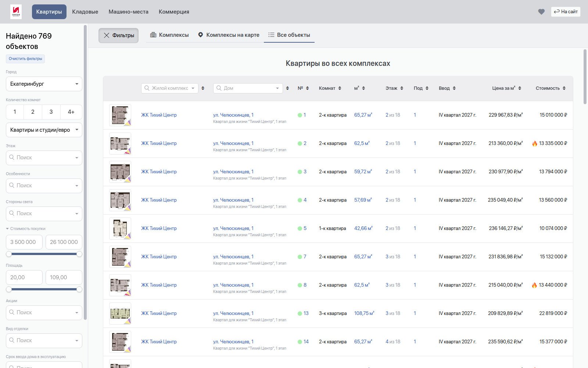
Task: Focus maximum area field 109,00
Action: (x=64, y=277)
